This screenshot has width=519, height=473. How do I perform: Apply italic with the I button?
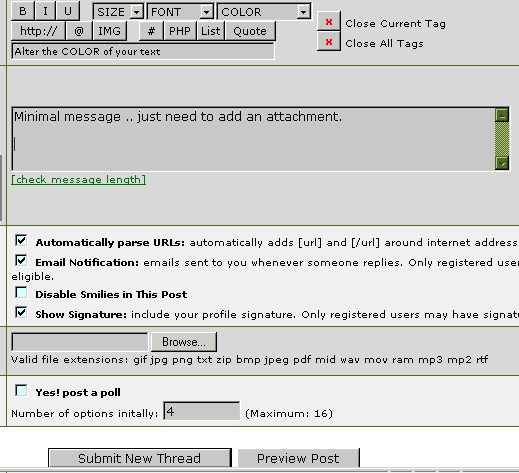(45, 11)
